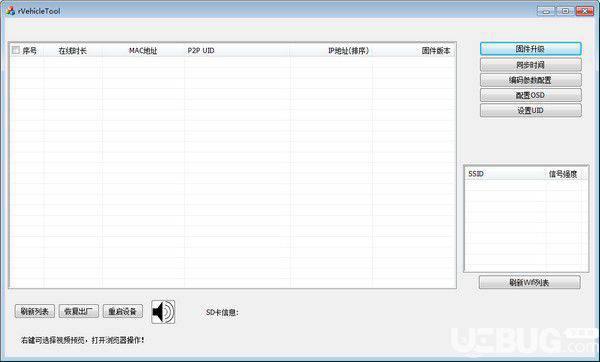Click the 信号强度 column header
The image size is (600, 362).
[x=563, y=174]
